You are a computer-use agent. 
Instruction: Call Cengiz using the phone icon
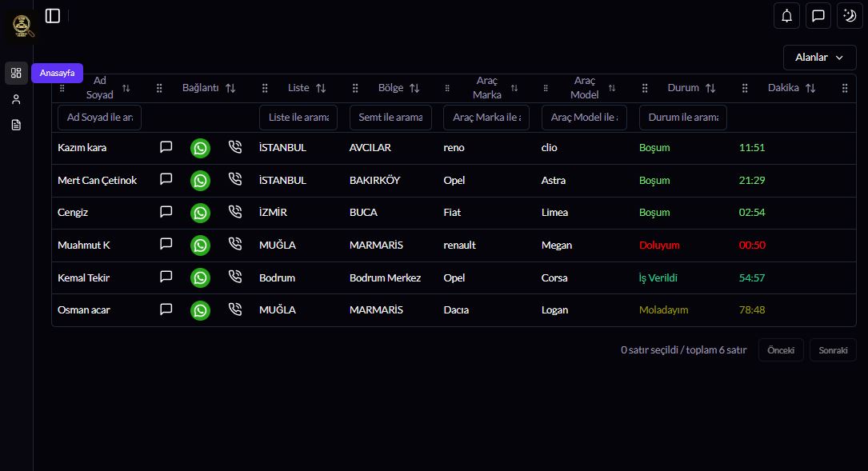click(x=234, y=213)
